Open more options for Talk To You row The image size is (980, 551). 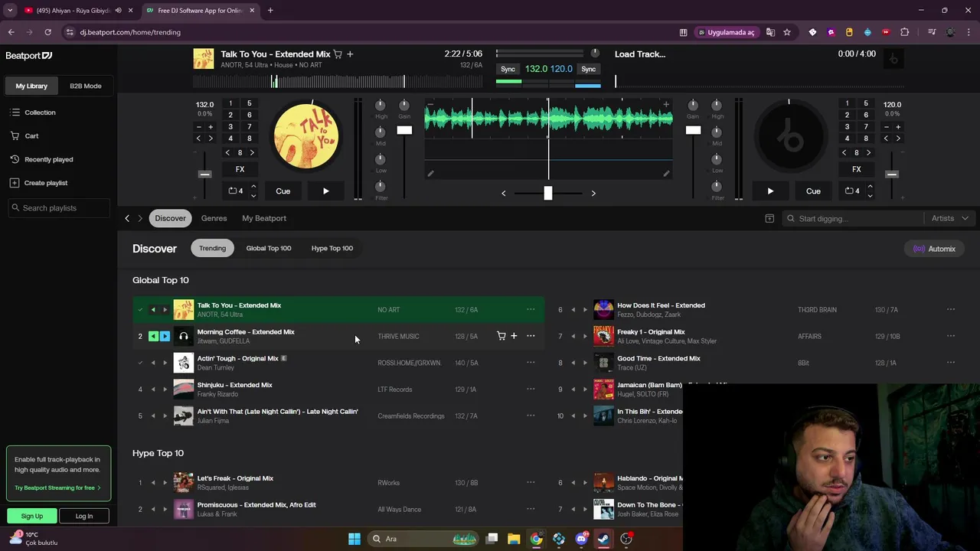tap(531, 309)
